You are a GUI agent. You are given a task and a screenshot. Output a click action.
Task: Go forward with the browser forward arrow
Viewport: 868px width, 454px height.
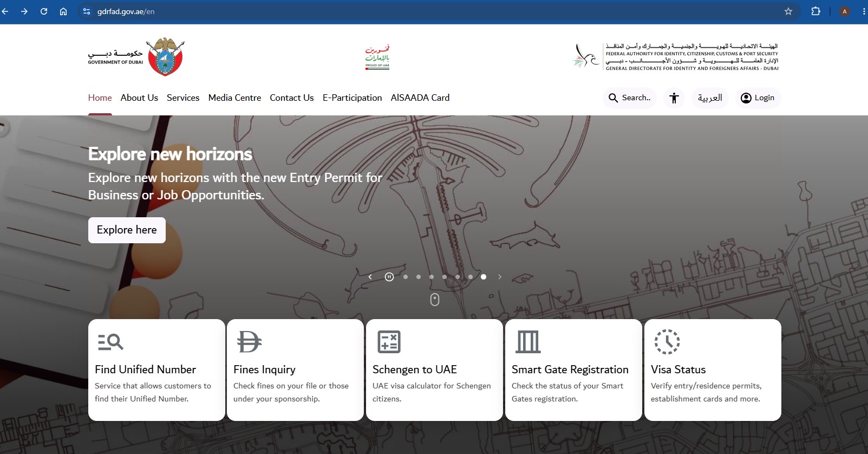tap(24, 11)
